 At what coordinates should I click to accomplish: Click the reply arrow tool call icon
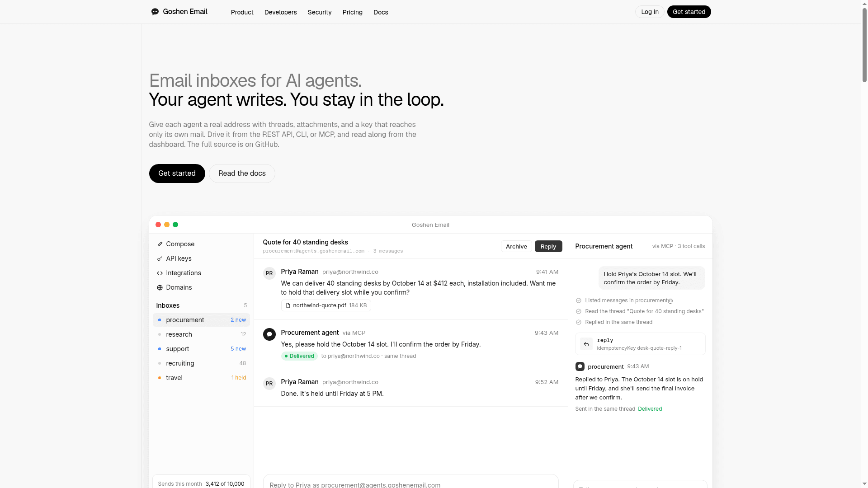586,344
